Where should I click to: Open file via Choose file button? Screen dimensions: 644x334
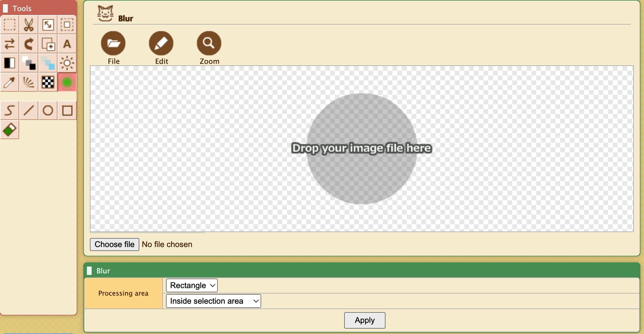[114, 244]
